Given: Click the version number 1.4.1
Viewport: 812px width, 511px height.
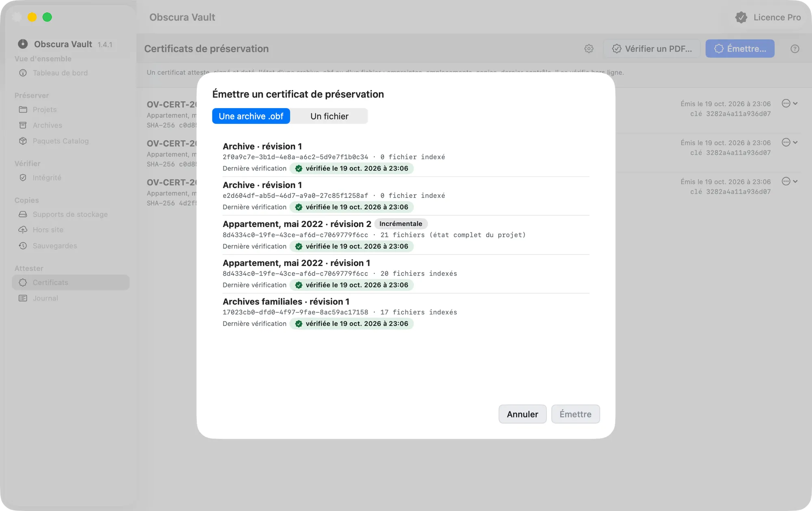Looking at the screenshot, I should click(x=105, y=45).
